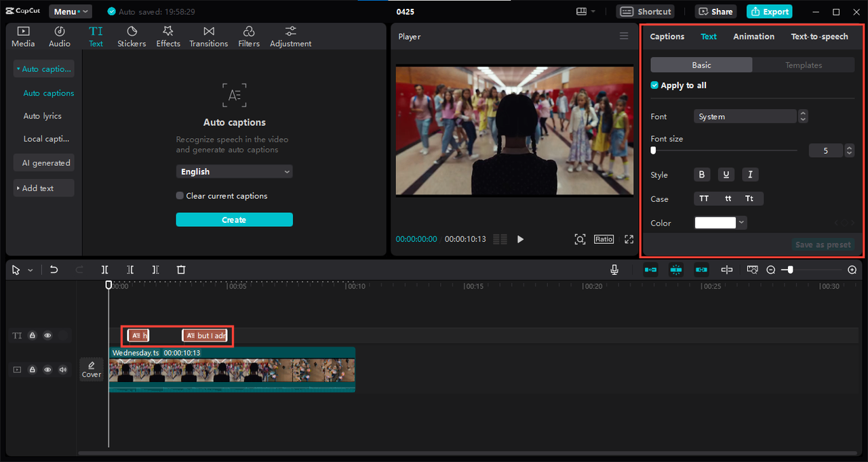This screenshot has height=462, width=868.
Task: Switch to the Text-to-speech tab
Action: click(x=819, y=37)
